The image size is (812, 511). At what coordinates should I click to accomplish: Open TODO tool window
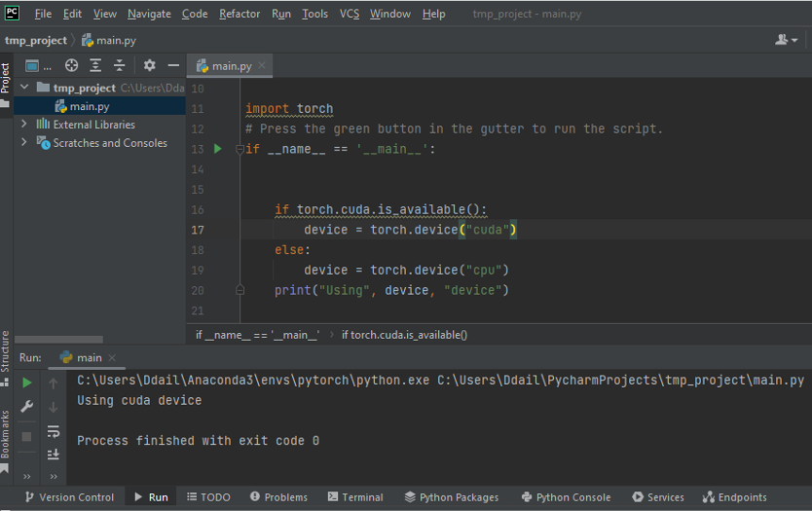click(208, 497)
